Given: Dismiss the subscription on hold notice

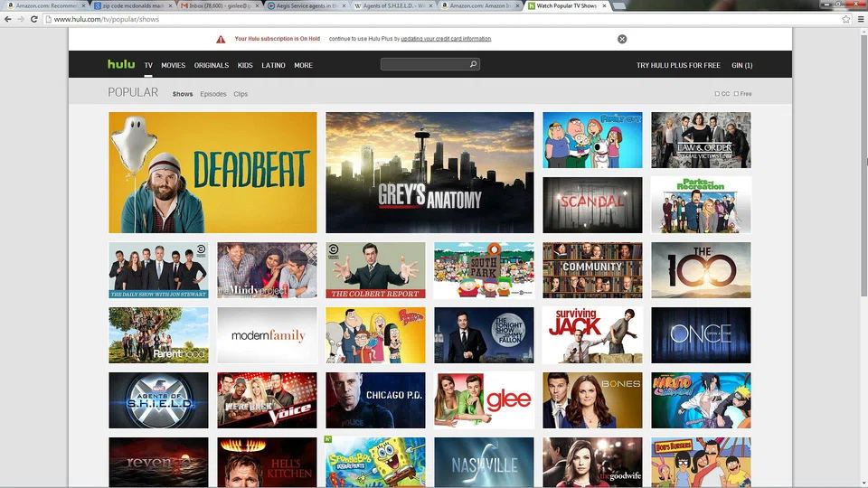Looking at the screenshot, I should pos(622,39).
